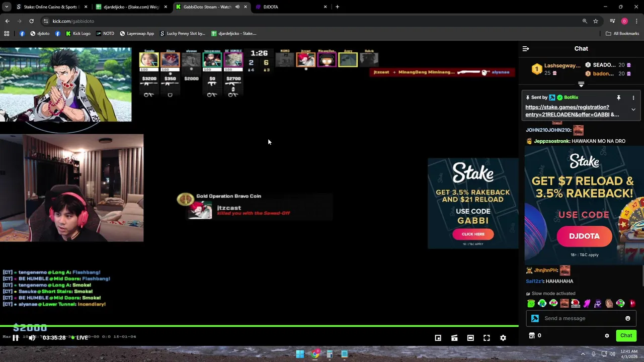Focus the Send a message field

tap(581, 318)
